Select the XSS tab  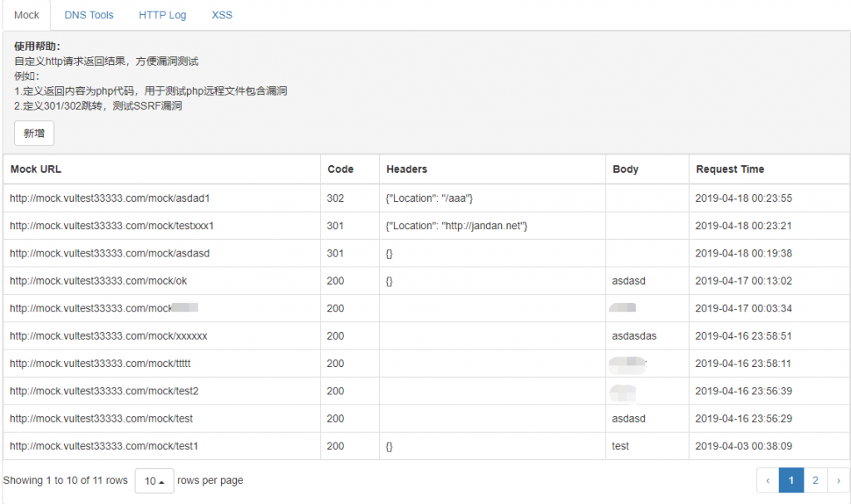click(x=222, y=15)
